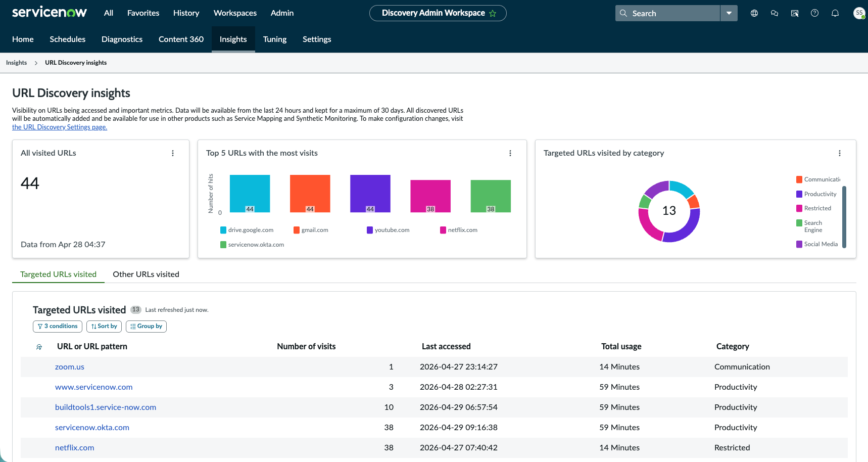Open the search scope dropdown arrow
Image resolution: width=868 pixels, height=462 pixels.
pos(729,13)
